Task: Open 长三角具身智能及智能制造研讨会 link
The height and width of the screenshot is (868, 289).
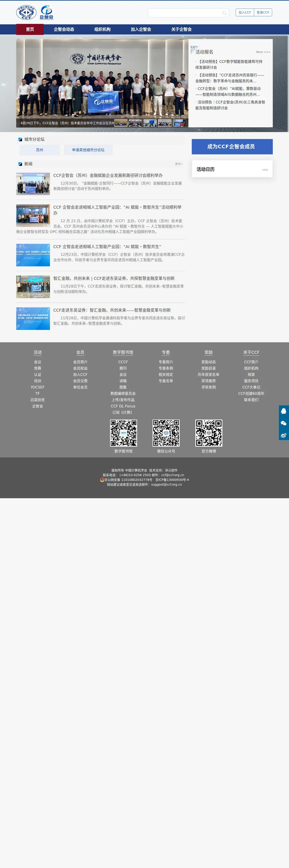Action: pos(230,105)
